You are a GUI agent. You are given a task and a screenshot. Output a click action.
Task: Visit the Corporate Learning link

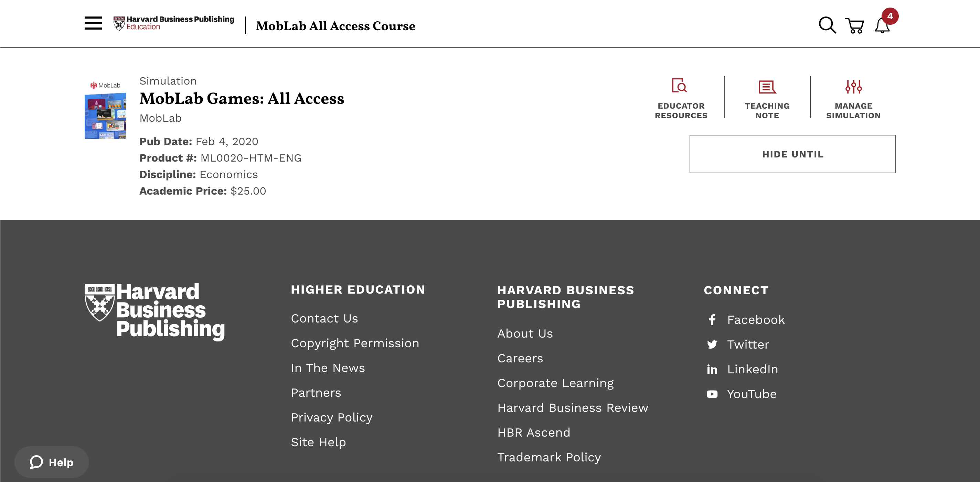pos(555,383)
